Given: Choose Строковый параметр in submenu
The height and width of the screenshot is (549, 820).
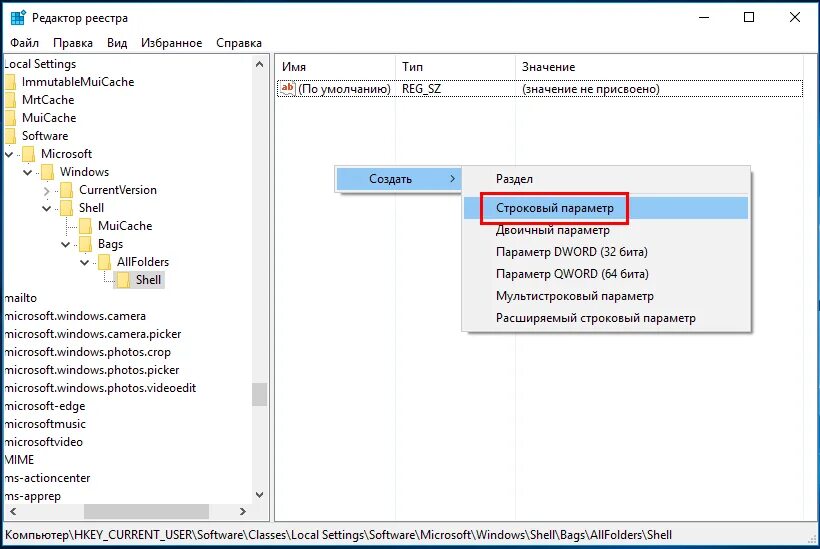Looking at the screenshot, I should [606, 208].
